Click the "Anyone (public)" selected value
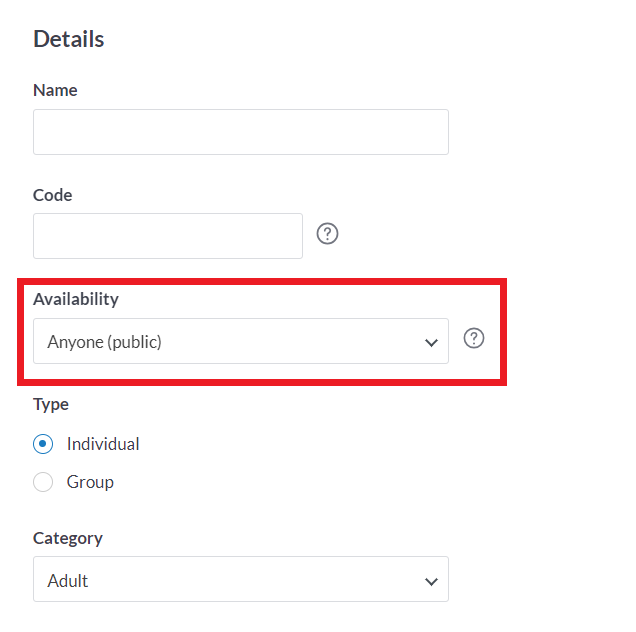Screen dimensions: 636x632 pyautogui.click(x=104, y=342)
